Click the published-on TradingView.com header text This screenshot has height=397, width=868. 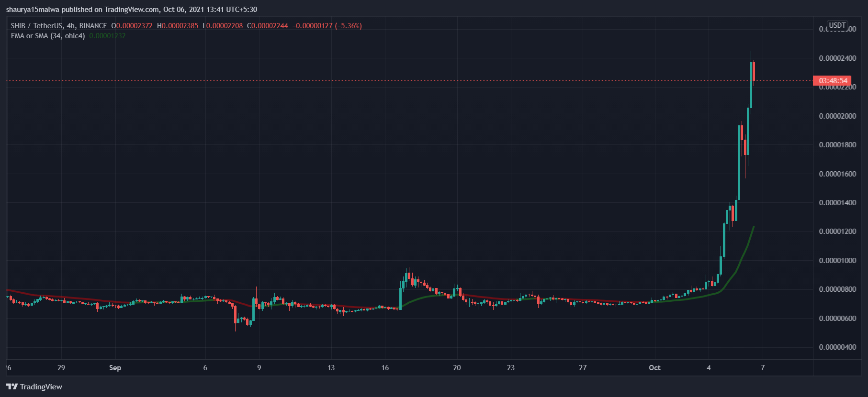click(x=132, y=10)
